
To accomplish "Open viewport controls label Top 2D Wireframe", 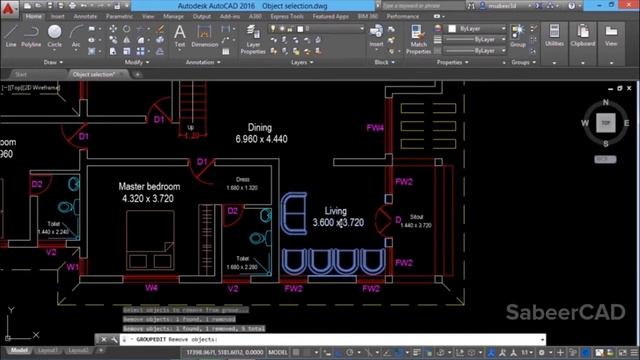I will pyautogui.click(x=31, y=87).
